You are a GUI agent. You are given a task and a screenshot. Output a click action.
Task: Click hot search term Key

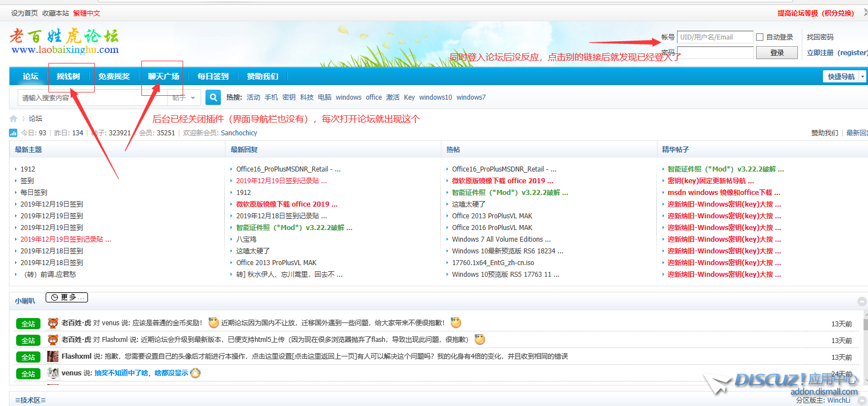click(x=409, y=97)
